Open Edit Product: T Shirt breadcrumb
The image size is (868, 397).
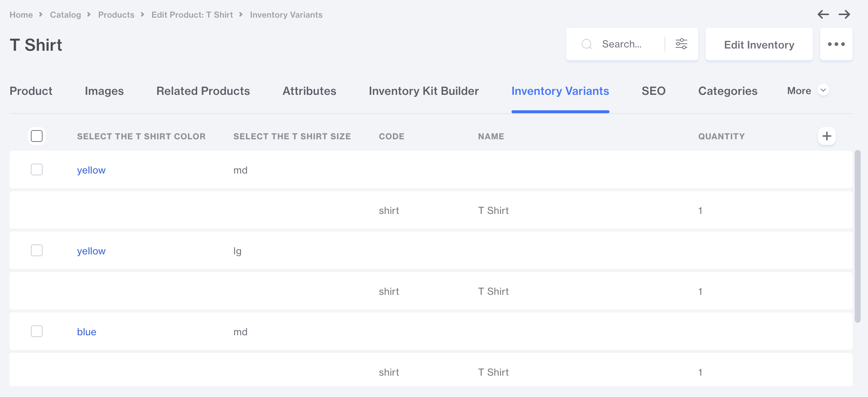[192, 15]
